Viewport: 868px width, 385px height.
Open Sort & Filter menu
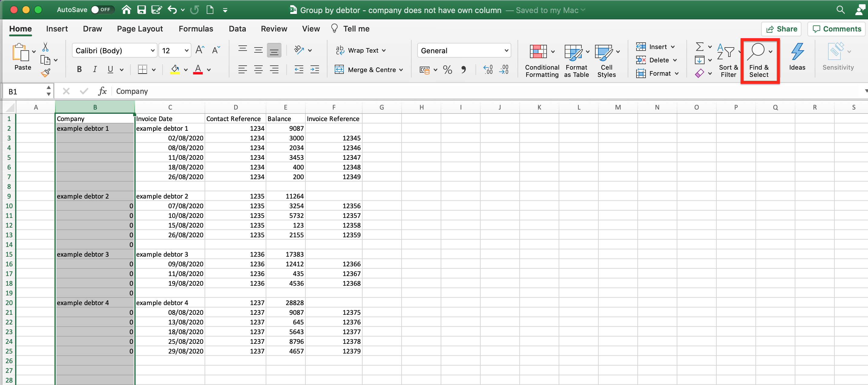coord(728,61)
